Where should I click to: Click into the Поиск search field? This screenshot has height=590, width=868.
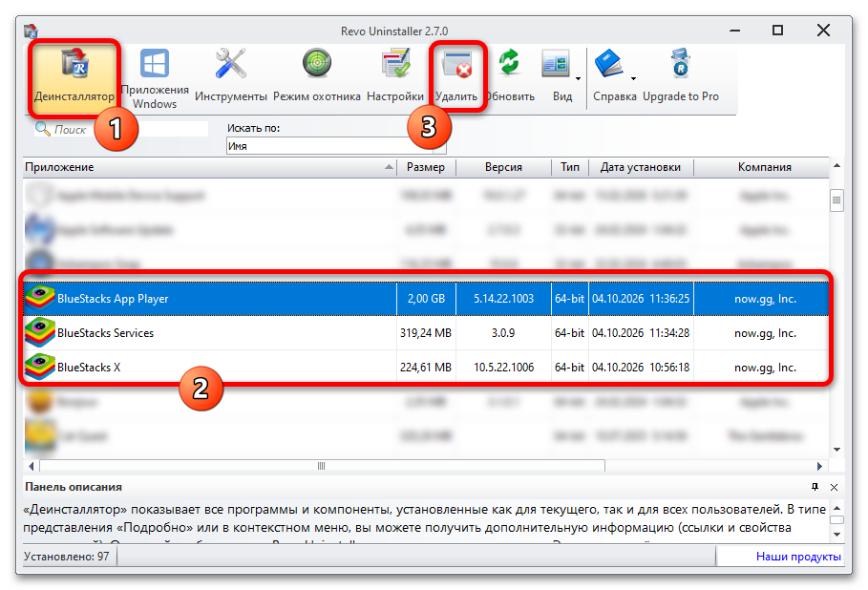(122, 130)
